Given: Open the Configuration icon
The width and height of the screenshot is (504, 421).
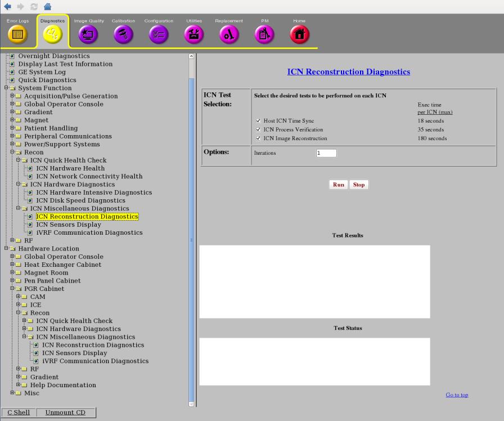Looking at the screenshot, I should tap(158, 35).
